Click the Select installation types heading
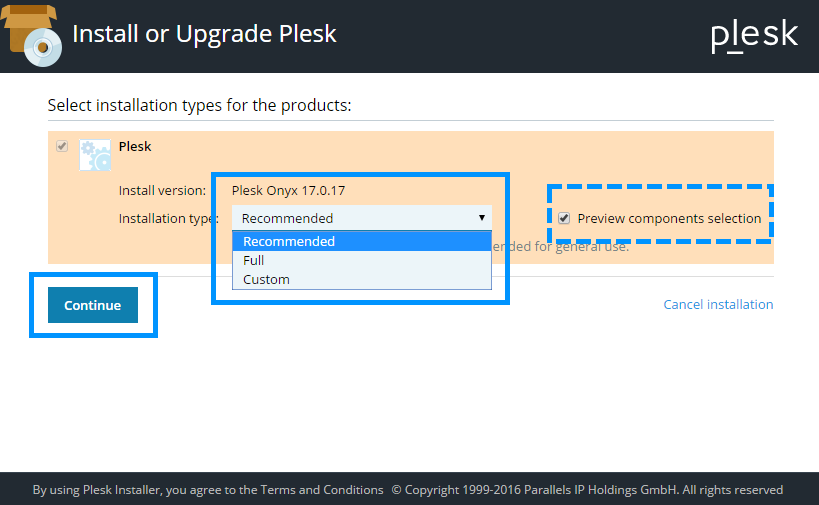 pyautogui.click(x=199, y=104)
